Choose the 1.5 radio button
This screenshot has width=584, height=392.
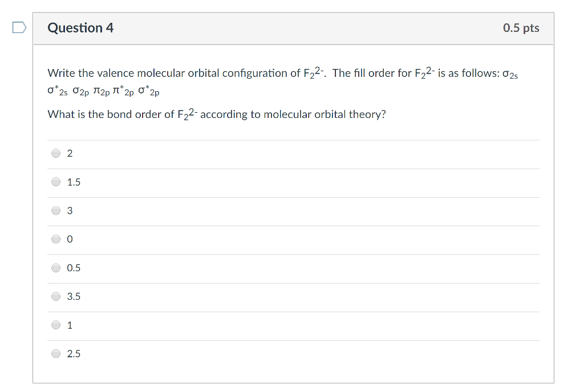(x=56, y=182)
